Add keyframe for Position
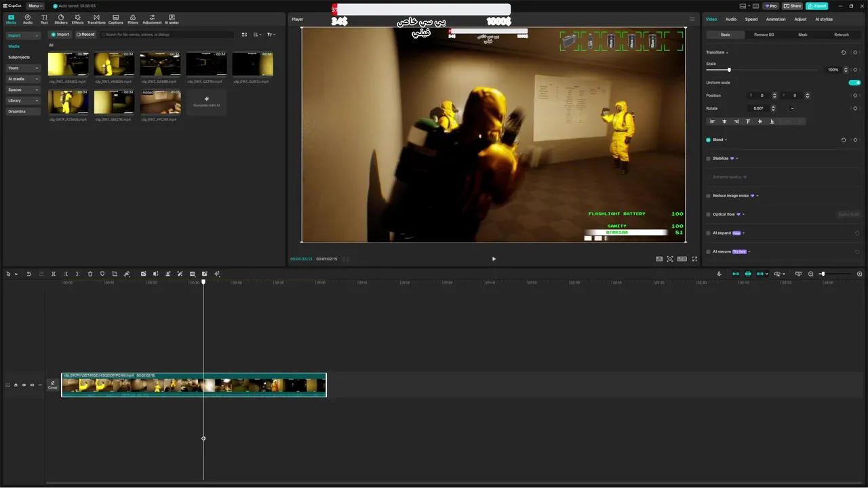Viewport: 868px width, 488px height. coord(856,96)
